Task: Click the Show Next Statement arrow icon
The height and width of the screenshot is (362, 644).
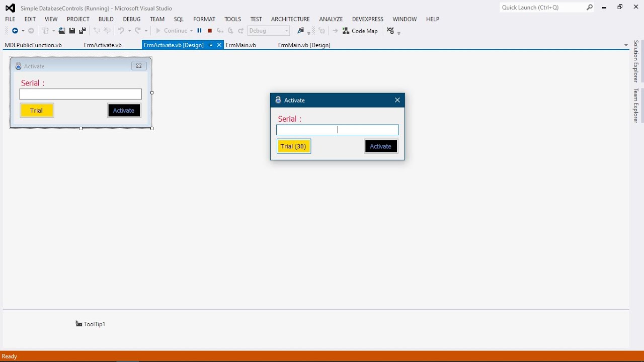Action: (335, 31)
